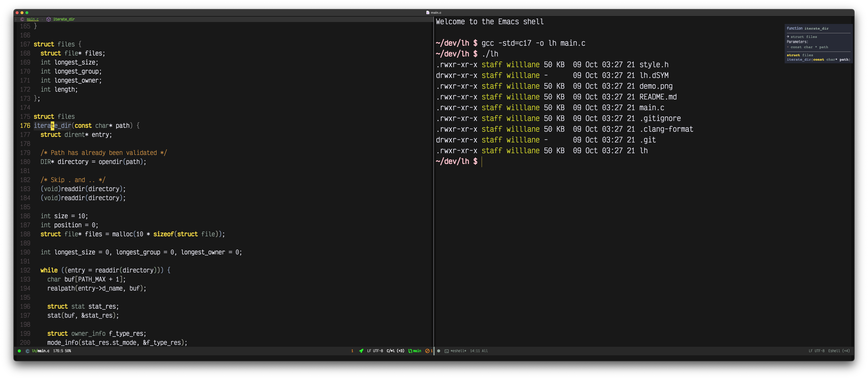Click line number 188 in gutter

25,234
